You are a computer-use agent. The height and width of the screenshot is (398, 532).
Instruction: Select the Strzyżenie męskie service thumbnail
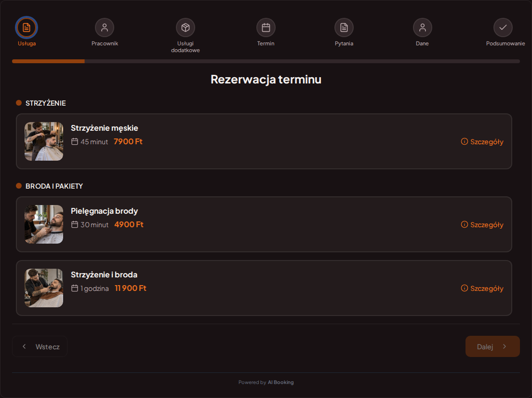(44, 141)
